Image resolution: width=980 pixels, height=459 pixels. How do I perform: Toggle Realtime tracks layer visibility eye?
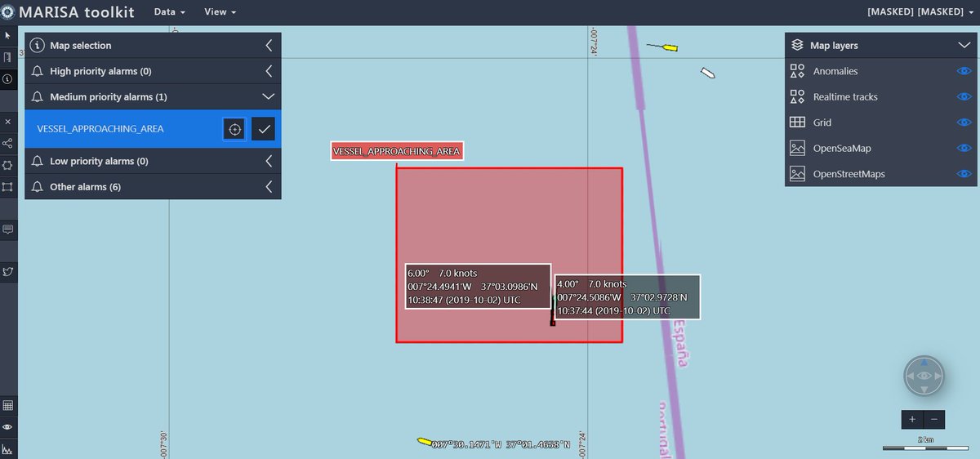pyautogui.click(x=964, y=96)
